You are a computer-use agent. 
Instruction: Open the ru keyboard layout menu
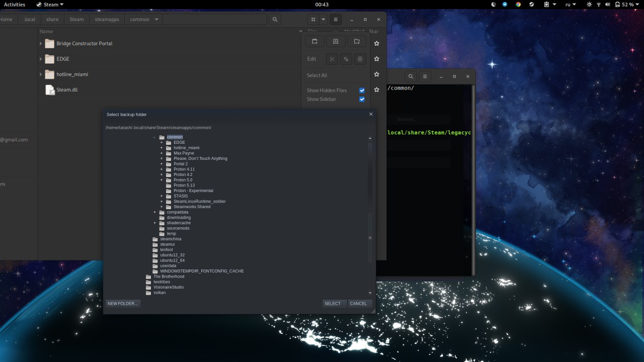coord(571,5)
